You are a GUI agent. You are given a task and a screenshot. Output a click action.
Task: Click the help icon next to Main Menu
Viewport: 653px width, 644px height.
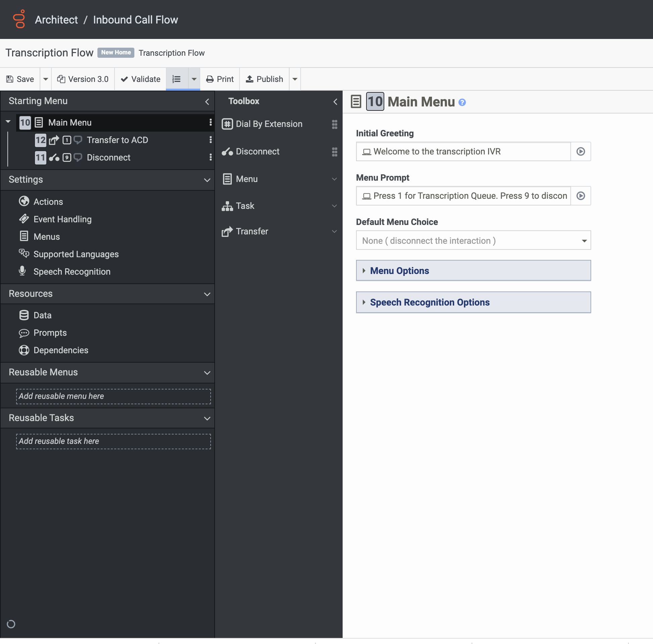[462, 102]
